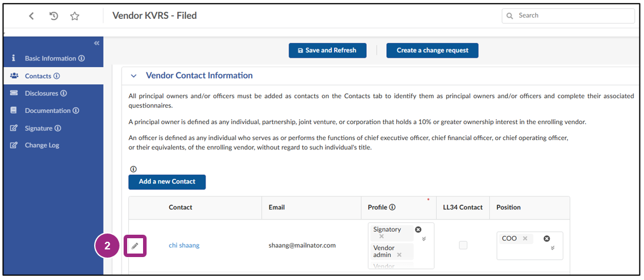The width and height of the screenshot is (644, 280).
Task: Go back using the left arrow
Action: coord(32,16)
